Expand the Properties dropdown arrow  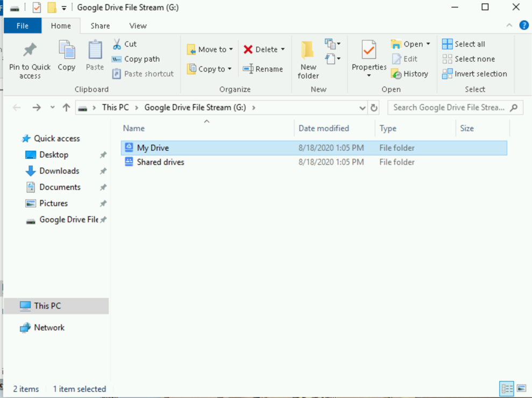[x=369, y=75]
